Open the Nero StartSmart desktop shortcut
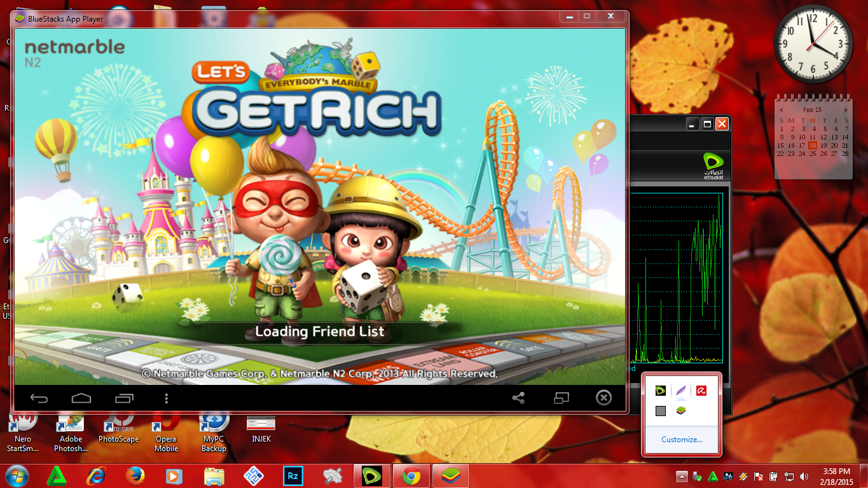The image size is (868, 488). pyautogui.click(x=23, y=433)
